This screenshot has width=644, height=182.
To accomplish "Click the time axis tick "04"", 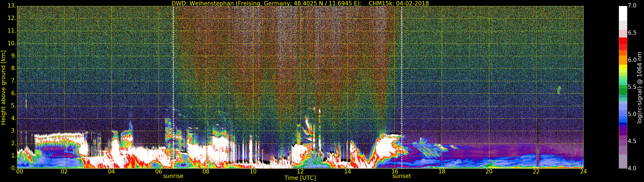I will point(111,171).
